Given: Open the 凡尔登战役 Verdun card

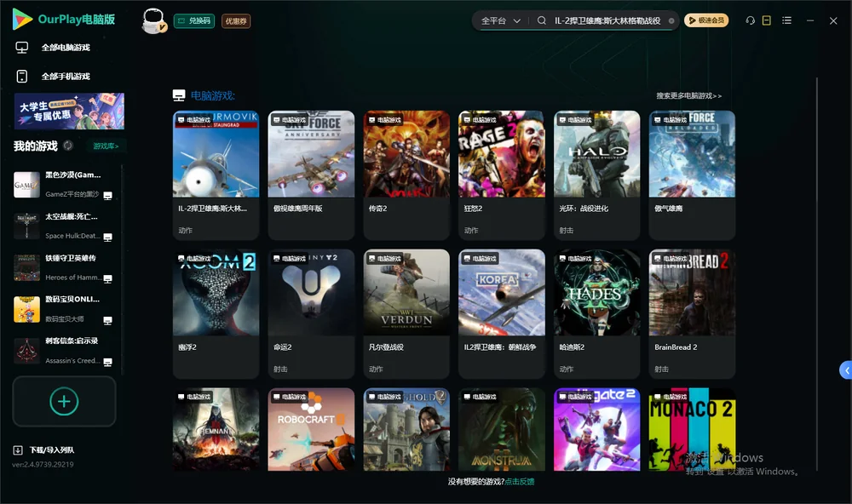Looking at the screenshot, I should click(406, 313).
